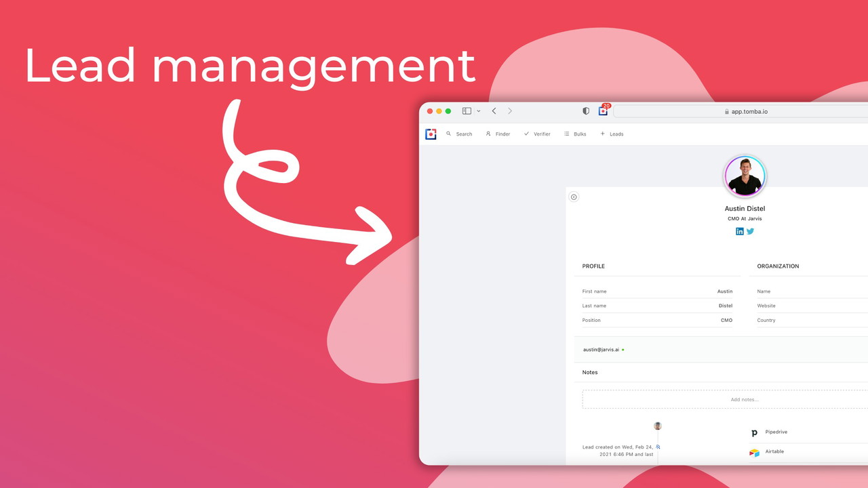This screenshot has height=488, width=868.
Task: Click the organization Country row label
Action: click(x=766, y=320)
